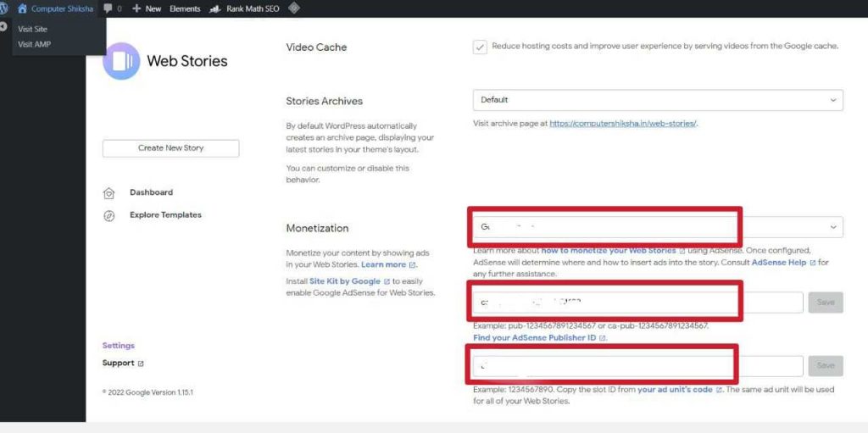The image size is (868, 433).
Task: Click the collapse menu arrow icon
Action: [x=3, y=26]
